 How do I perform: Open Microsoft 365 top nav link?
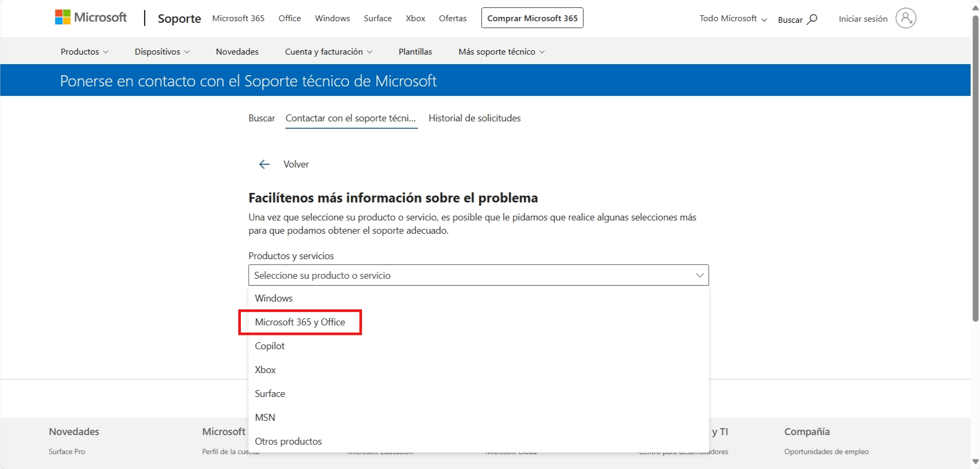238,18
